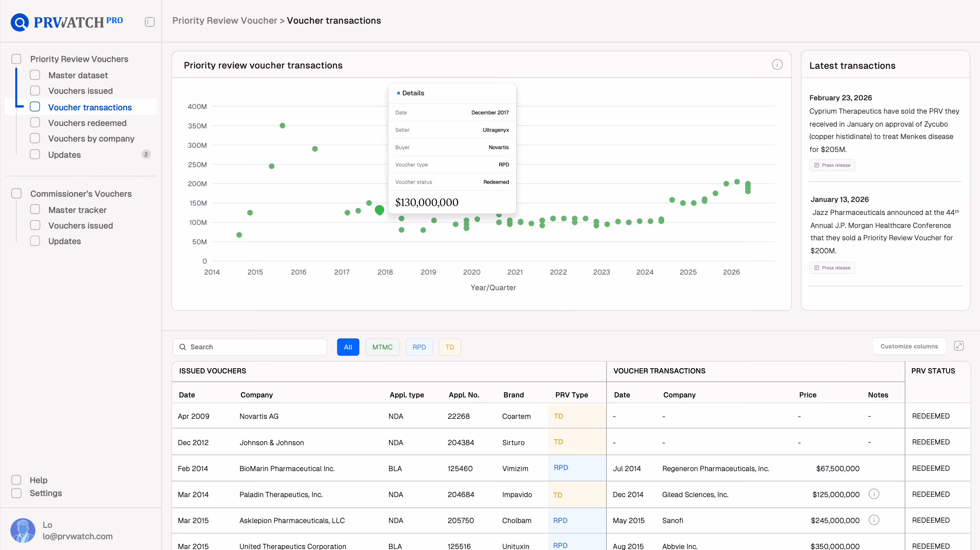Click the PRV Type column header
Image resolution: width=980 pixels, height=550 pixels.
[571, 395]
